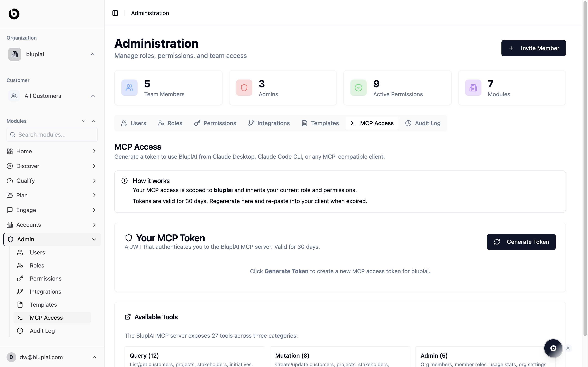The height and width of the screenshot is (367, 588).
Task: Expand the bluplai organization switcher
Action: point(92,54)
